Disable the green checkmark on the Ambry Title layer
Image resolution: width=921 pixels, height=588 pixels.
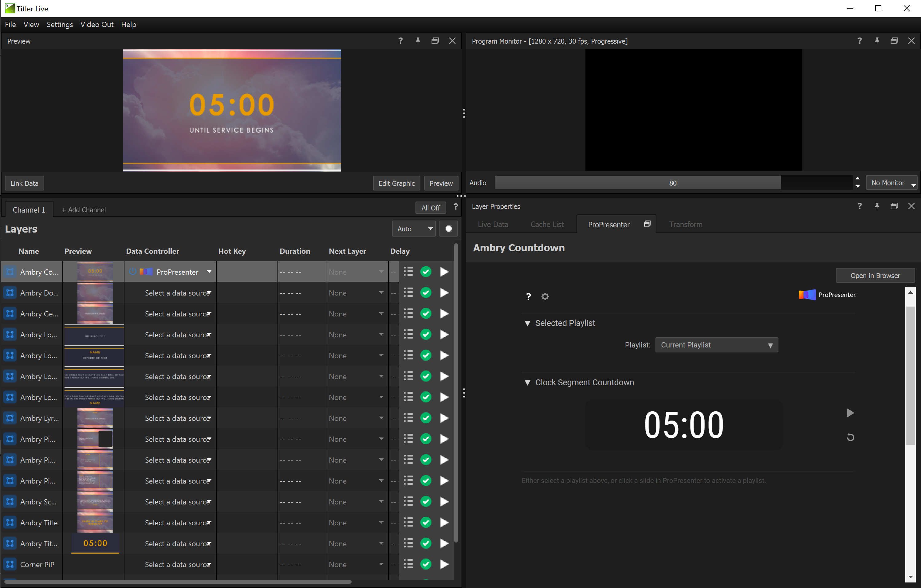click(x=426, y=522)
